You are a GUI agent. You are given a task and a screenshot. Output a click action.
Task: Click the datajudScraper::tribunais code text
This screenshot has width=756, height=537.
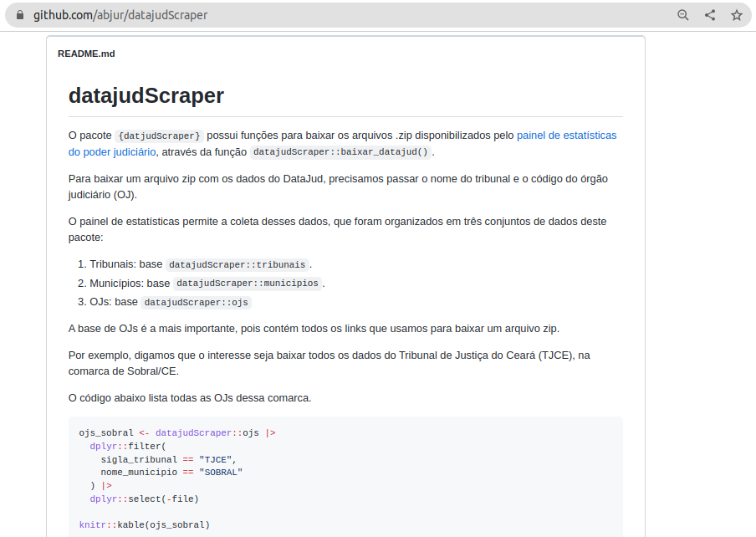pos(237,264)
